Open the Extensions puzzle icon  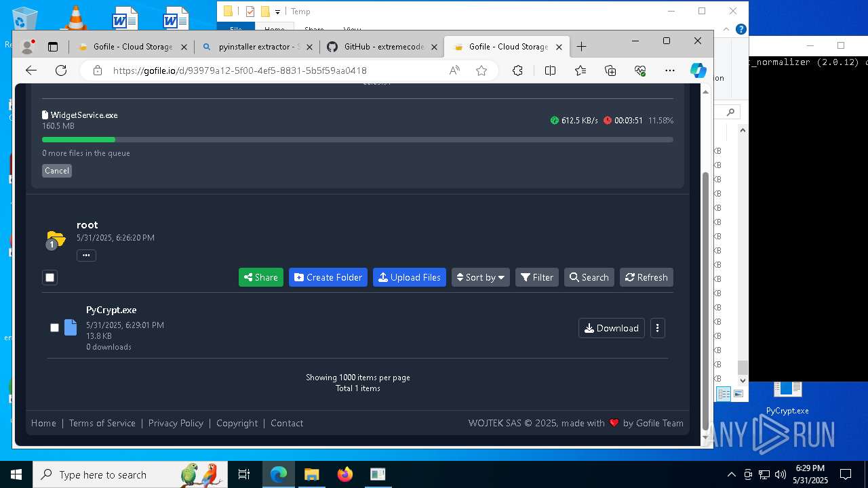click(x=517, y=70)
